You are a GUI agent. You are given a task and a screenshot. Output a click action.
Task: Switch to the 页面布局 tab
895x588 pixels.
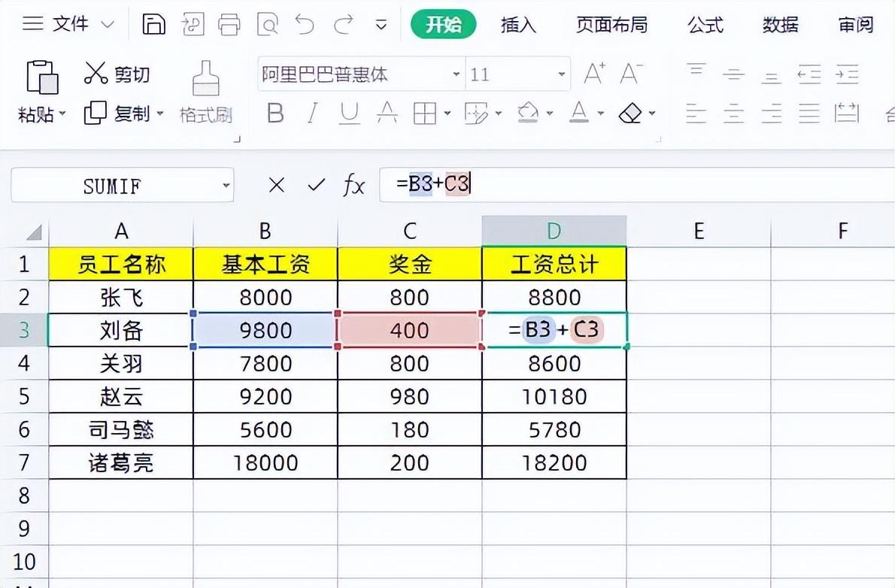(x=612, y=25)
